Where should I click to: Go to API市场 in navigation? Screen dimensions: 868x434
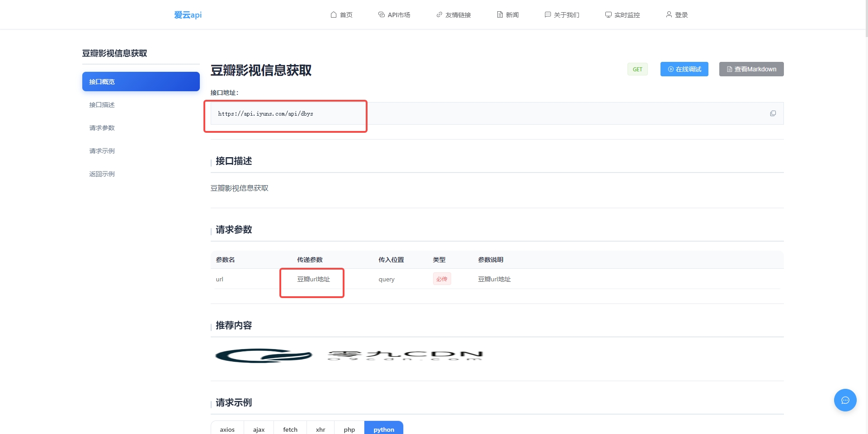pos(394,15)
